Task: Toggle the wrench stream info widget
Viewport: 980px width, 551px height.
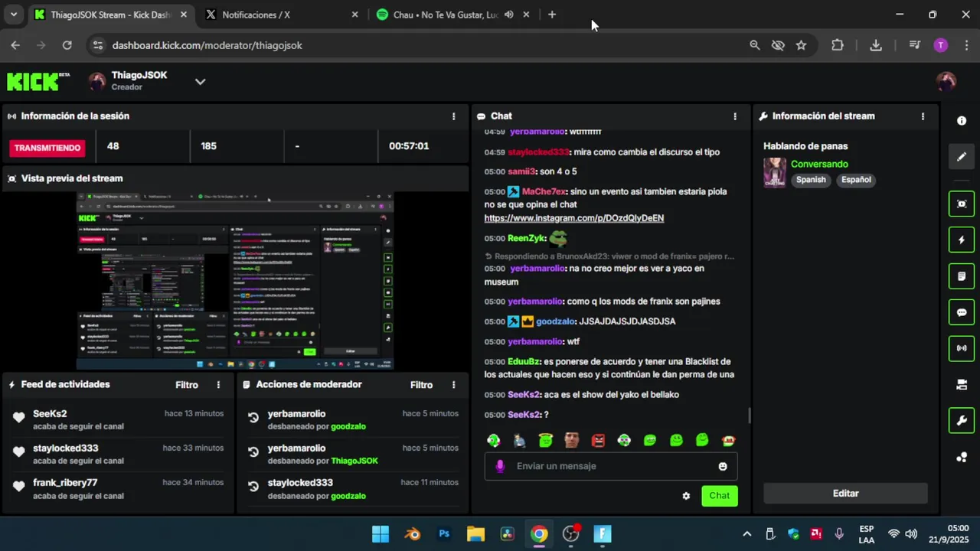Action: tap(962, 420)
